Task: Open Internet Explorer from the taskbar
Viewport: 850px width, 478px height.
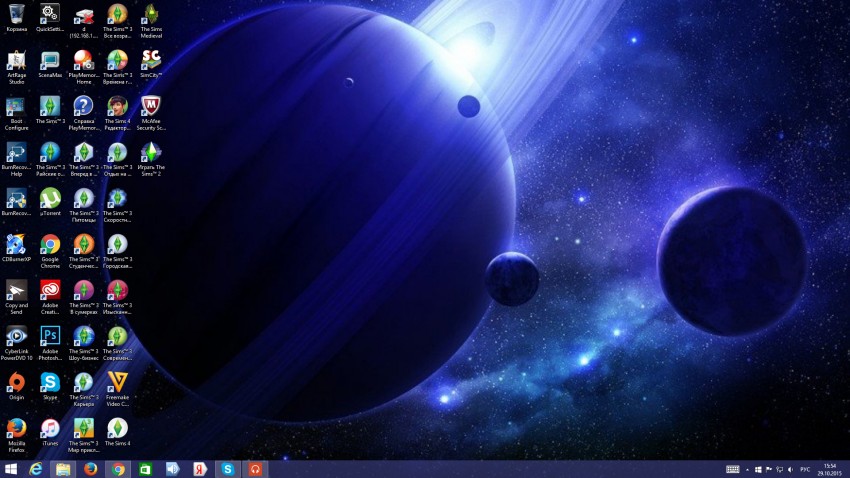Action: [x=37, y=468]
